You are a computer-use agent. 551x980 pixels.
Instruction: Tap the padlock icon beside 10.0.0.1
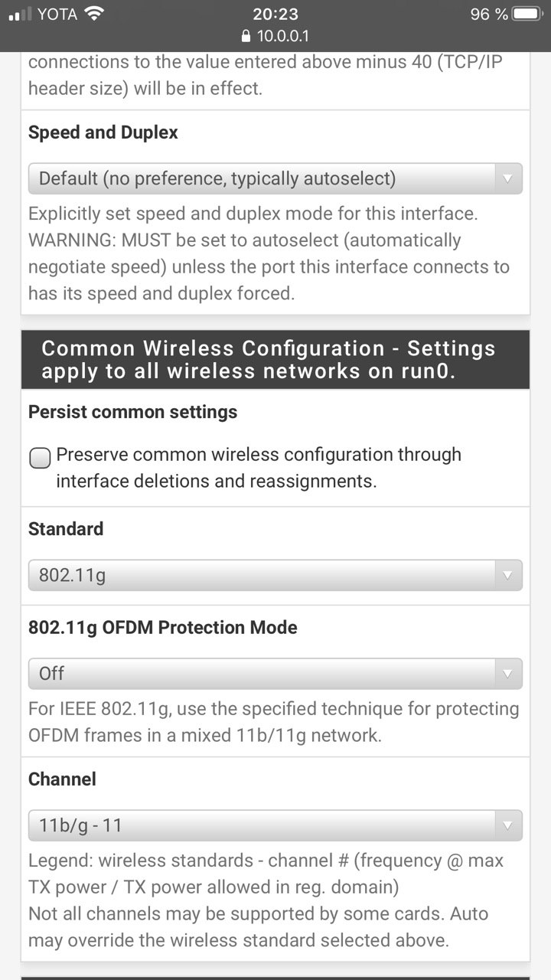[246, 36]
